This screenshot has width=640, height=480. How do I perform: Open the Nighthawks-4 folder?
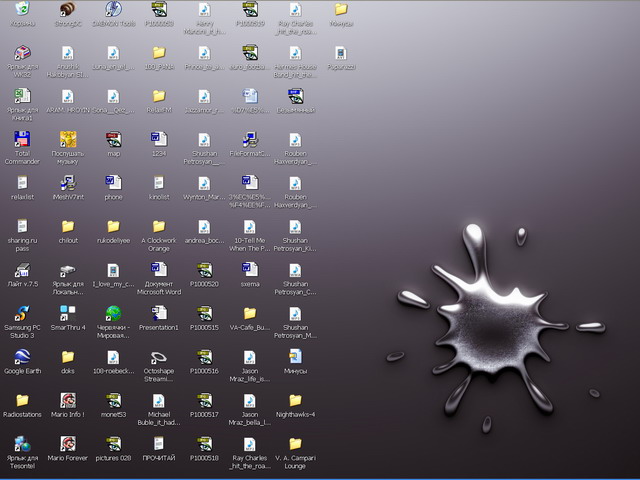tap(295, 400)
